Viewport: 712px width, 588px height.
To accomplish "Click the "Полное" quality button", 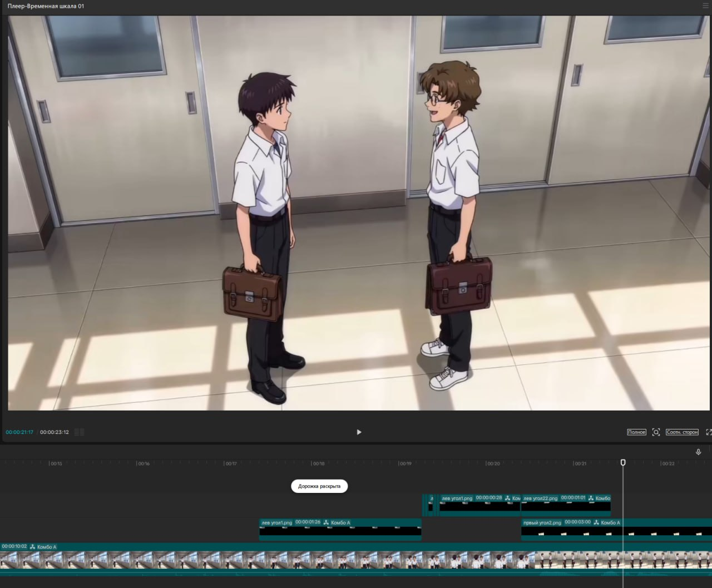I will point(636,432).
